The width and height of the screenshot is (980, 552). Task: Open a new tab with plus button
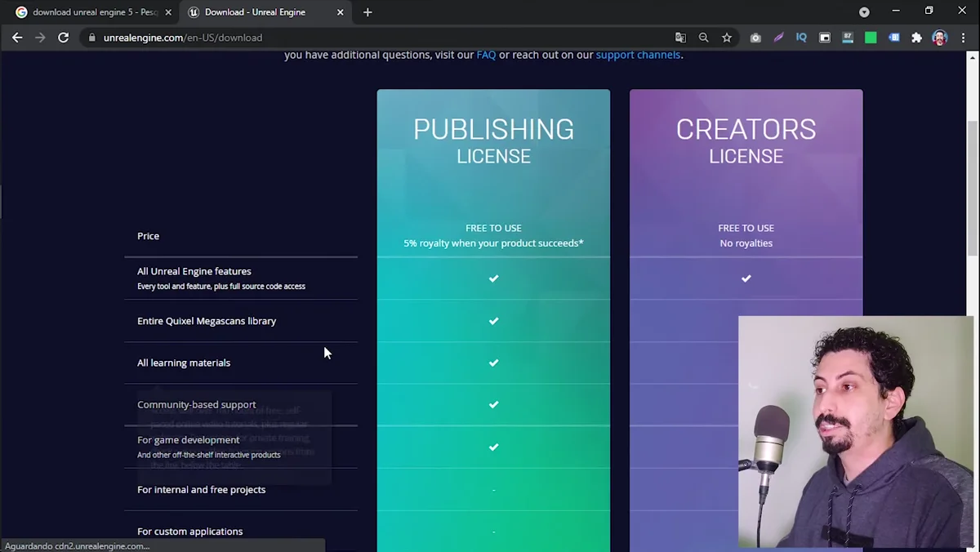click(x=367, y=12)
